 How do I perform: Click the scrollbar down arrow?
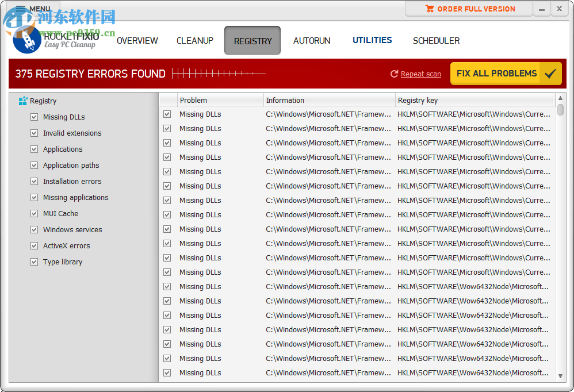pos(560,376)
